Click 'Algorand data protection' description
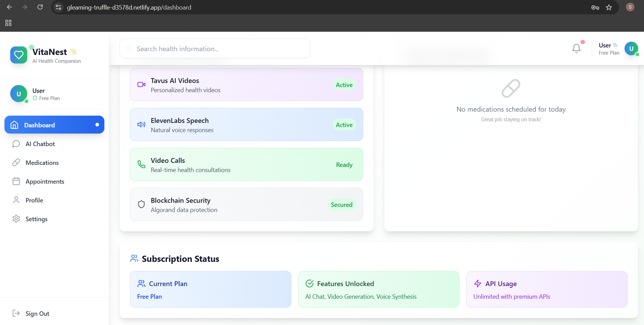This screenshot has height=325, width=644. [x=184, y=210]
